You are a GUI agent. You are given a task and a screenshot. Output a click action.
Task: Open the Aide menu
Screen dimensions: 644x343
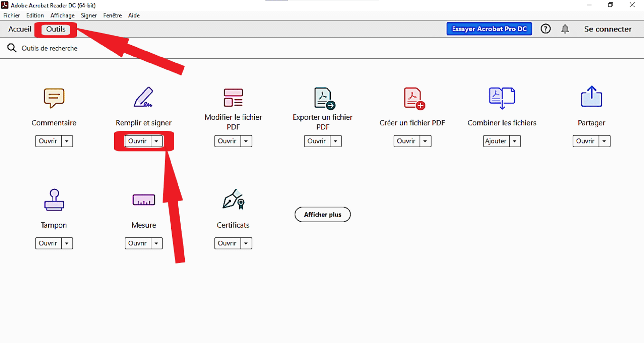(134, 15)
